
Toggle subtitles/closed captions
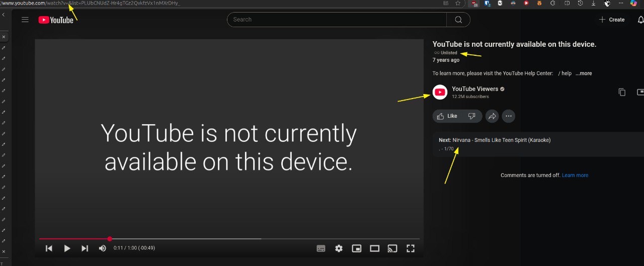[321, 248]
